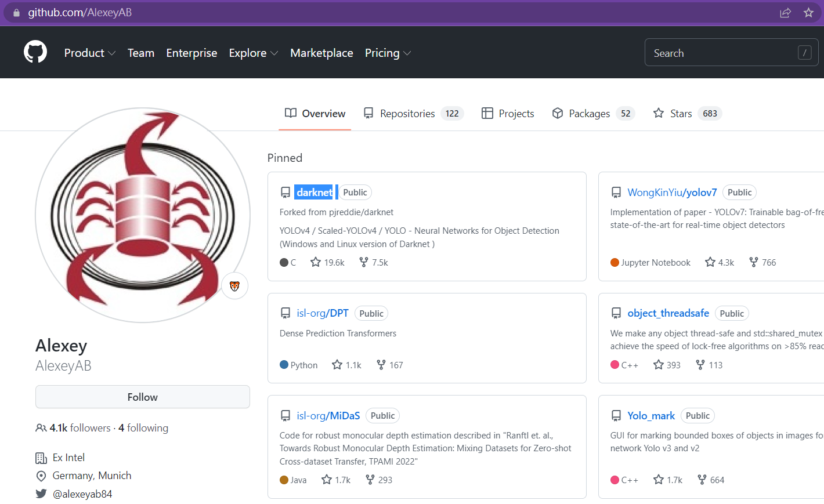Switch to the Packages tab
This screenshot has height=504, width=824.
click(x=593, y=114)
